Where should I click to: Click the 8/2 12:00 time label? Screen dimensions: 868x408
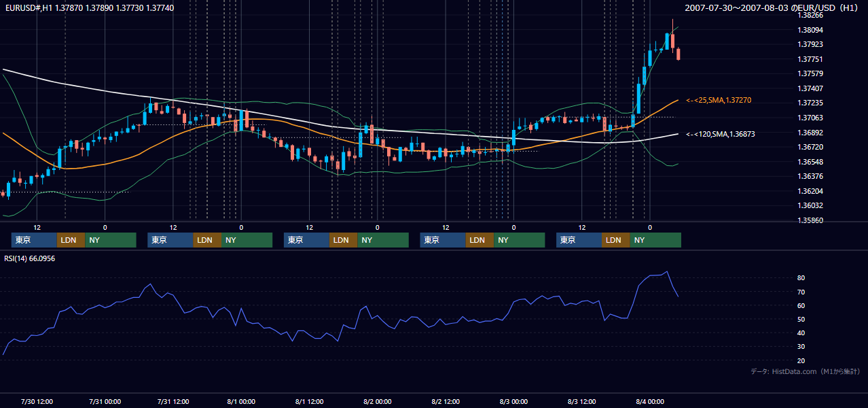click(446, 401)
